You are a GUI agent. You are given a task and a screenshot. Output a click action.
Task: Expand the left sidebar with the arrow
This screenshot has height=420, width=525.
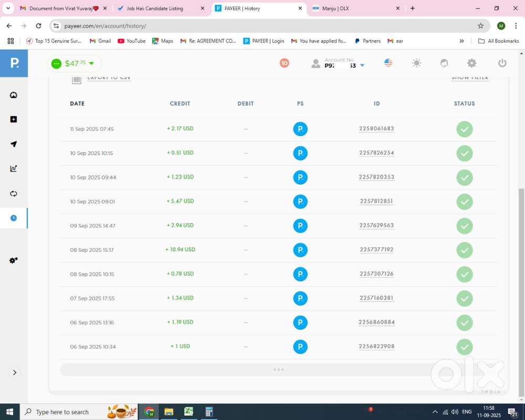14,372
